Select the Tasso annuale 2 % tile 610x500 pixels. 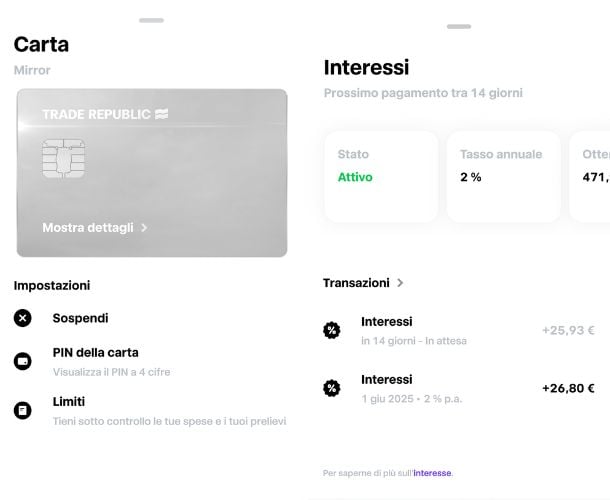[x=503, y=176]
